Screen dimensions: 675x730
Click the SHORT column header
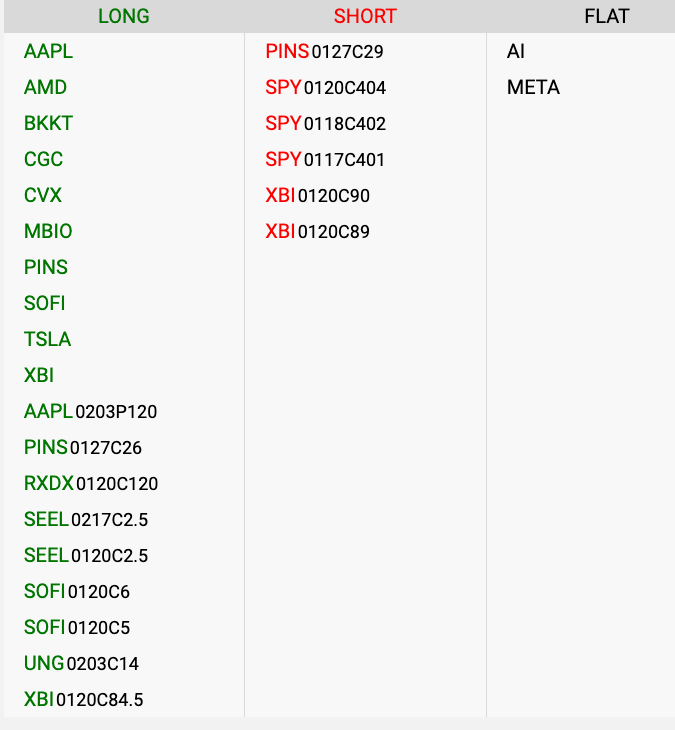pyautogui.click(x=365, y=16)
